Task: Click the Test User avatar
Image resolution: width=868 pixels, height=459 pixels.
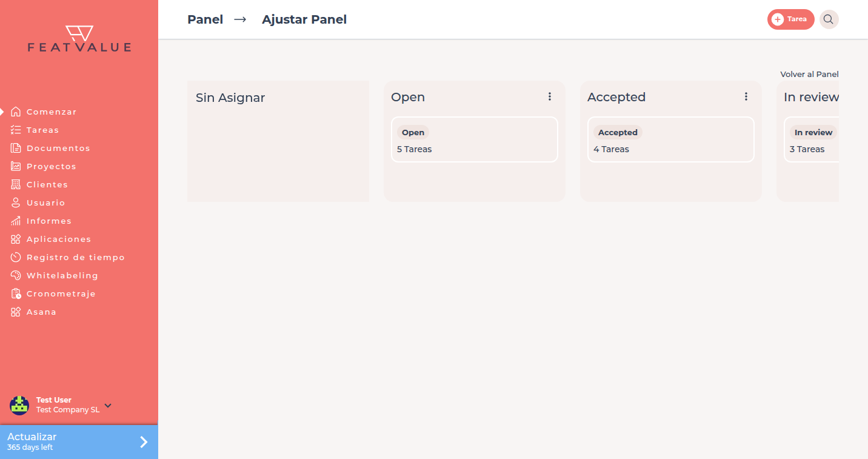Action: pyautogui.click(x=19, y=405)
